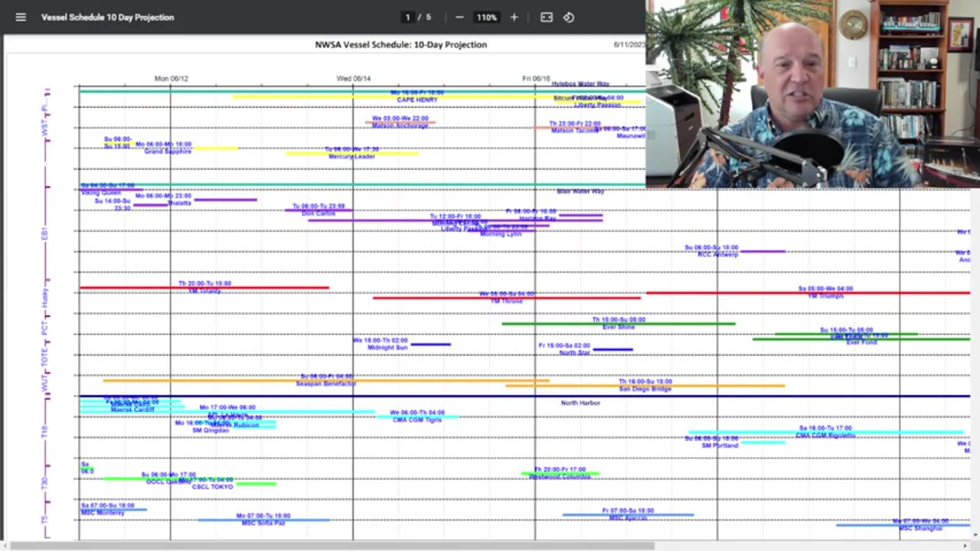This screenshot has height=551, width=980.
Task: Click the SM Portland vessel label
Action: pos(720,445)
